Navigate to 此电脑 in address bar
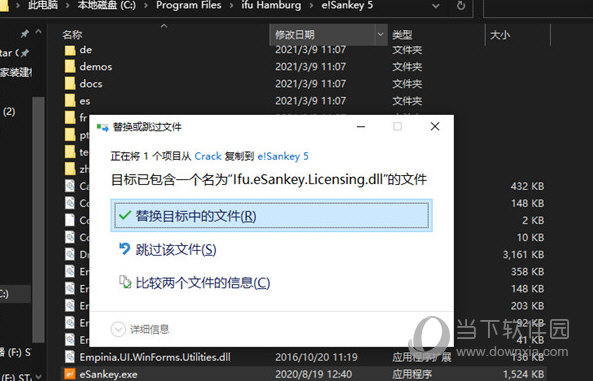 pyautogui.click(x=43, y=6)
